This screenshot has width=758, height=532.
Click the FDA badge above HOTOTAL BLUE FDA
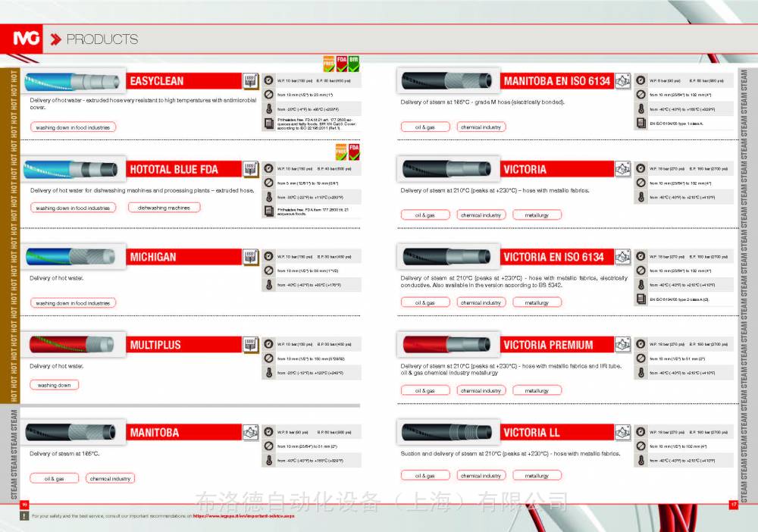pyautogui.click(x=354, y=149)
